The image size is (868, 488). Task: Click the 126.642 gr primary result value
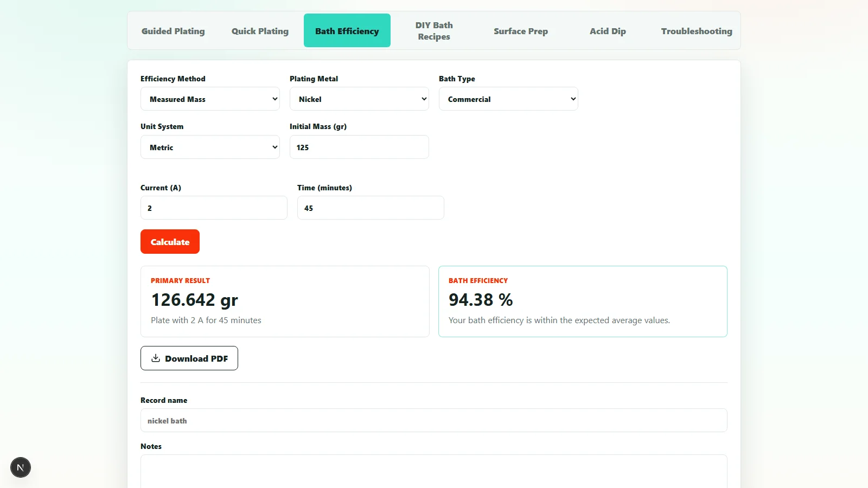coord(194,300)
